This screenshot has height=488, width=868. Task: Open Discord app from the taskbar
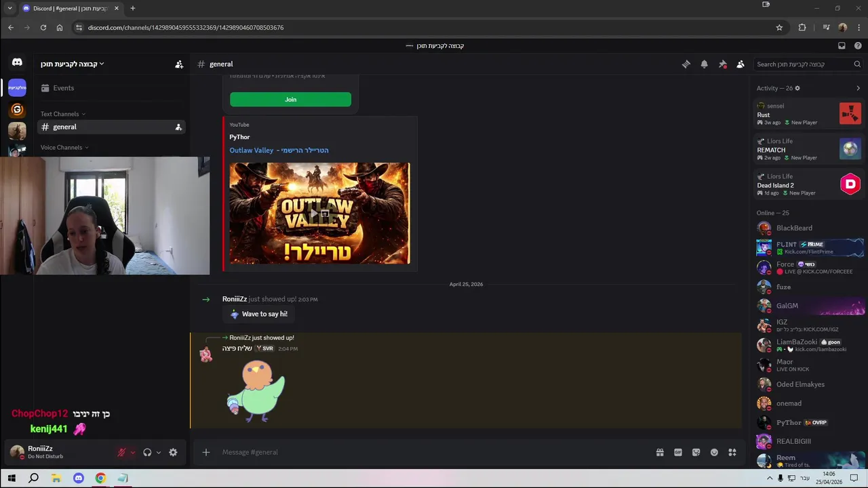pos(78,478)
